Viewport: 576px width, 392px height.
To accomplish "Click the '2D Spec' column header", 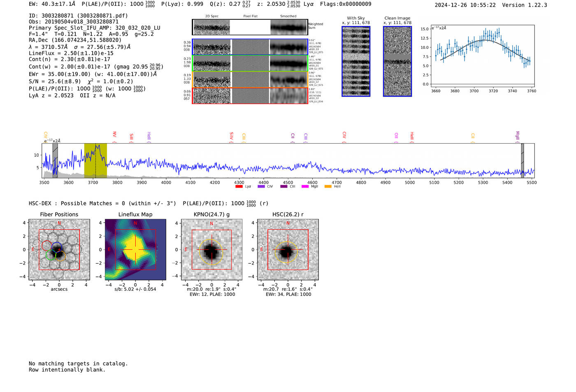I will [212, 16].
